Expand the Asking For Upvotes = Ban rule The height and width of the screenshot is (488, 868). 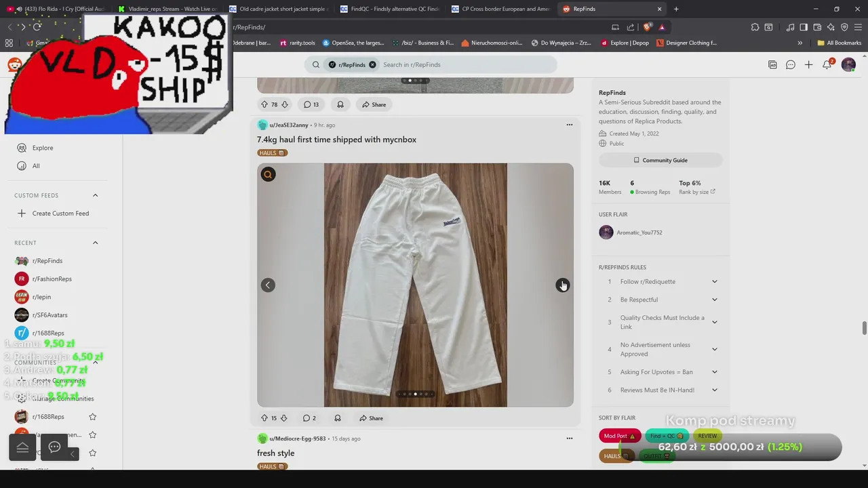(x=714, y=372)
